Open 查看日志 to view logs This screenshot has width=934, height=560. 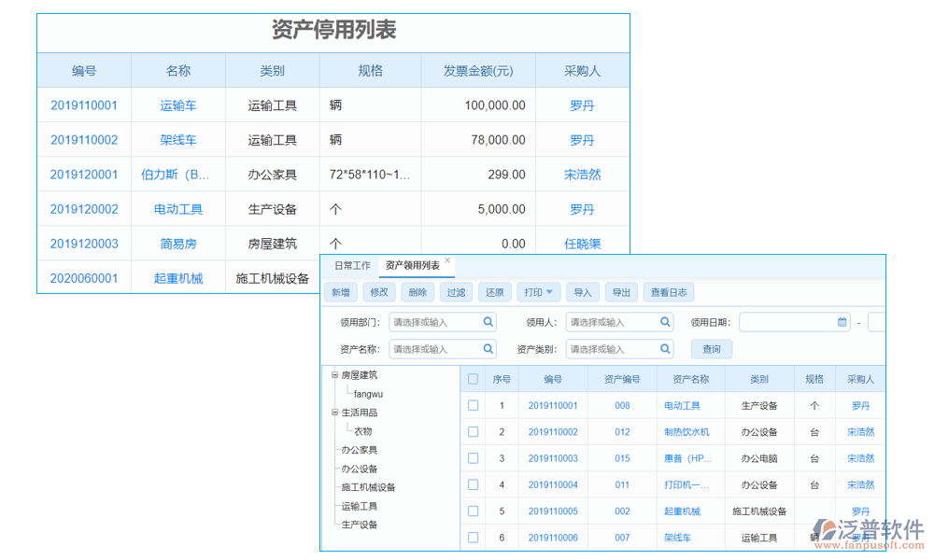click(669, 291)
